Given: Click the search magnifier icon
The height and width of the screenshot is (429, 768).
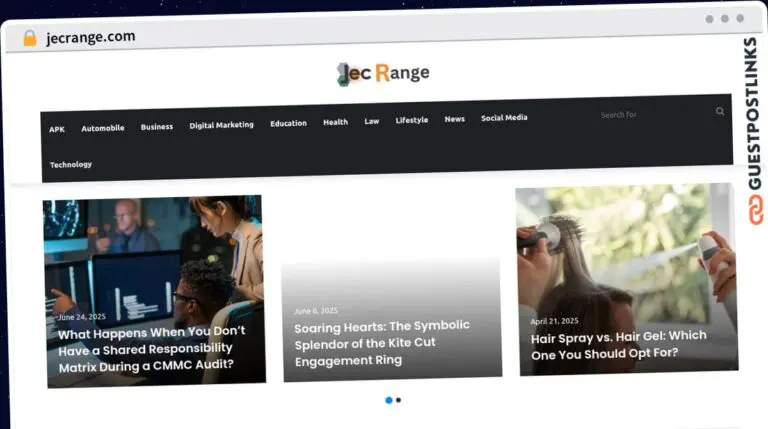Looking at the screenshot, I should tap(719, 111).
